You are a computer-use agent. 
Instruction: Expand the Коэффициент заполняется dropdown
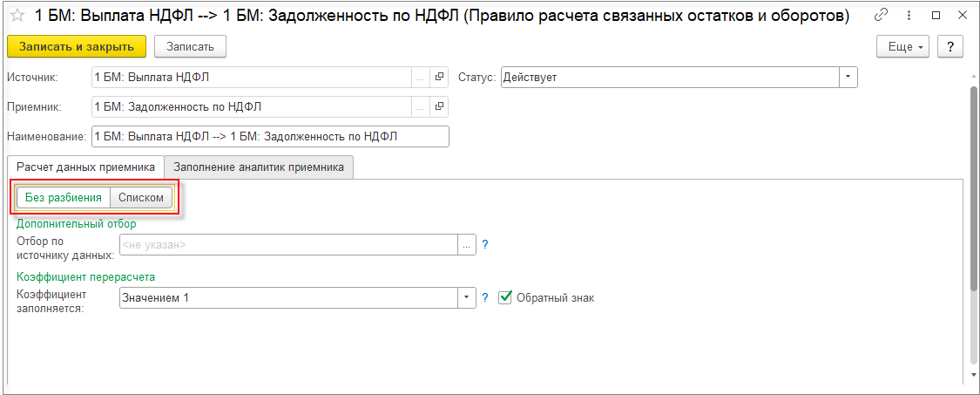[x=467, y=298]
